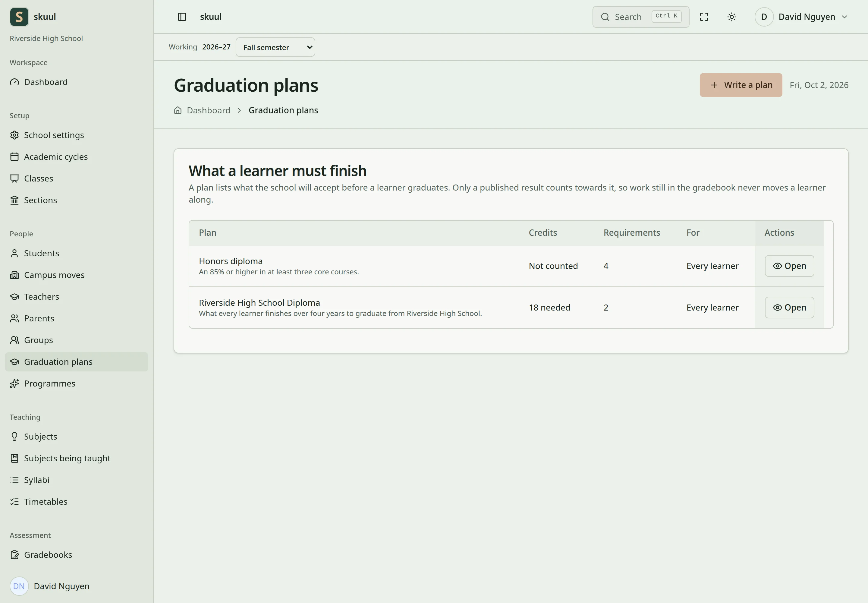868x603 pixels.
Task: Click the Groups icon
Action: (x=14, y=340)
